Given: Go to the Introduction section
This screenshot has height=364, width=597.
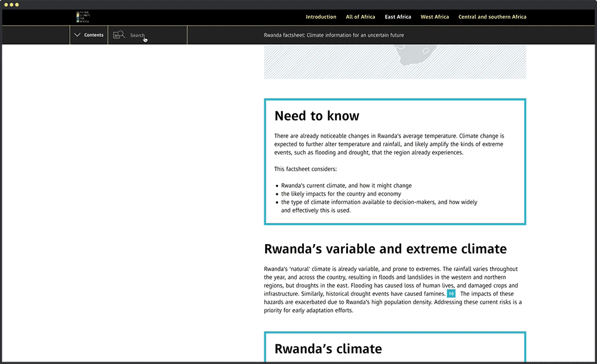Looking at the screenshot, I should 321,17.
